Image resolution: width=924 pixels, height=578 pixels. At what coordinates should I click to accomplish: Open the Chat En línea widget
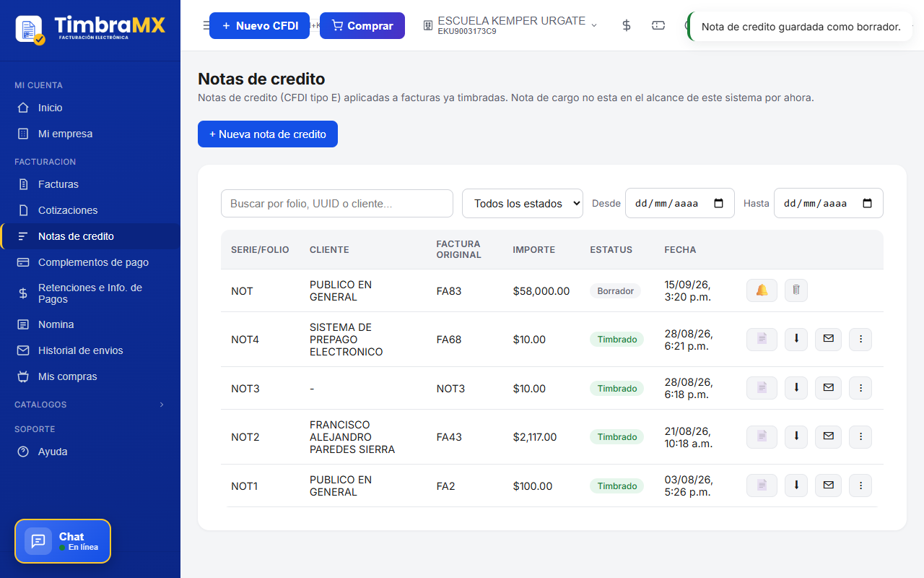click(x=63, y=541)
